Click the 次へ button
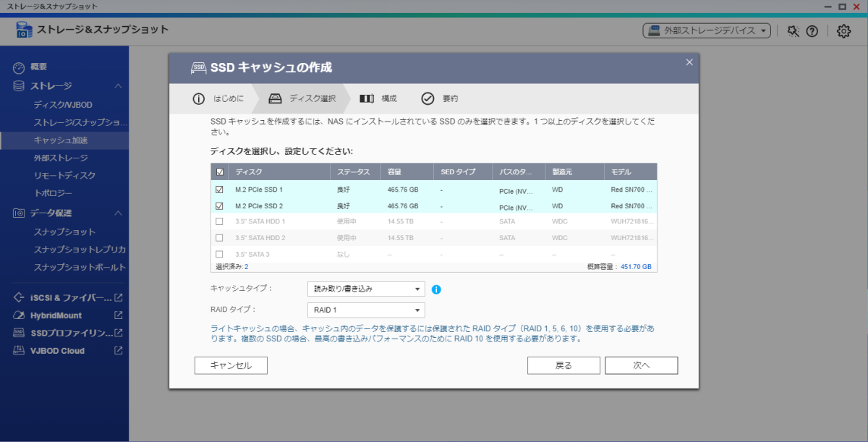Viewport: 868px width, 442px height. (642, 365)
